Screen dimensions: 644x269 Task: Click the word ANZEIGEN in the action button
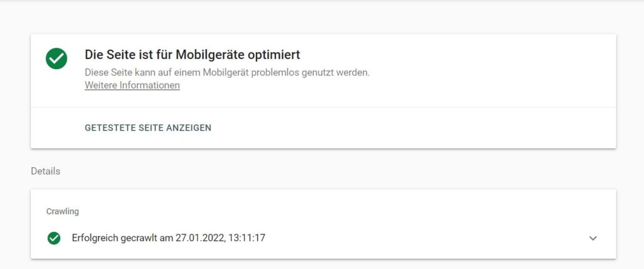[189, 128]
